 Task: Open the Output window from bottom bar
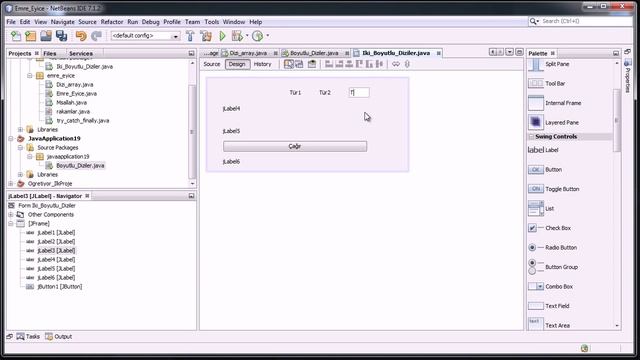(59, 337)
